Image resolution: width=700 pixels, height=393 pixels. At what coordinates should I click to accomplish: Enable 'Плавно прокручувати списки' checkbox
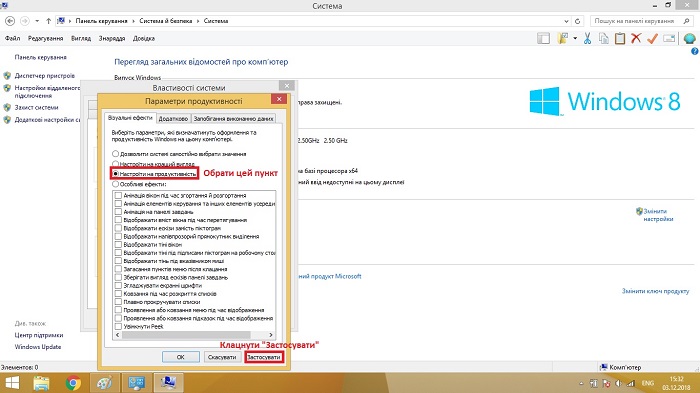(x=118, y=302)
